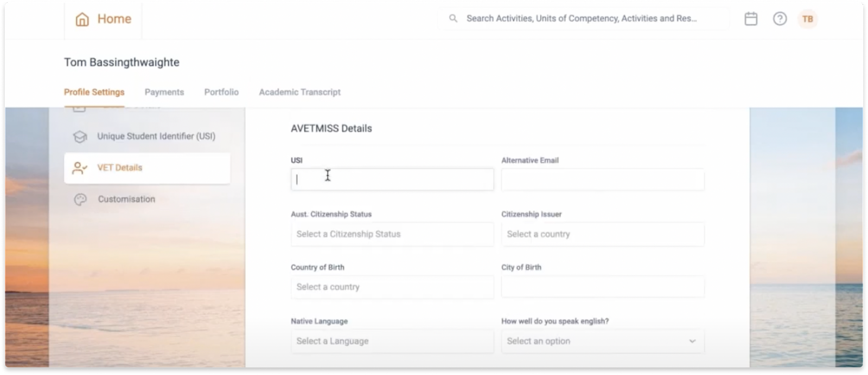
Task: Select Unique Student Identifier (USI) in sidebar
Action: tap(157, 137)
